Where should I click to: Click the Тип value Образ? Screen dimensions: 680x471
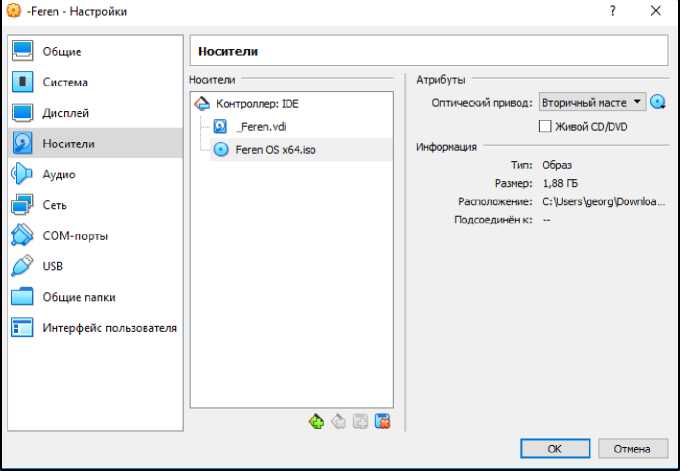point(557,165)
